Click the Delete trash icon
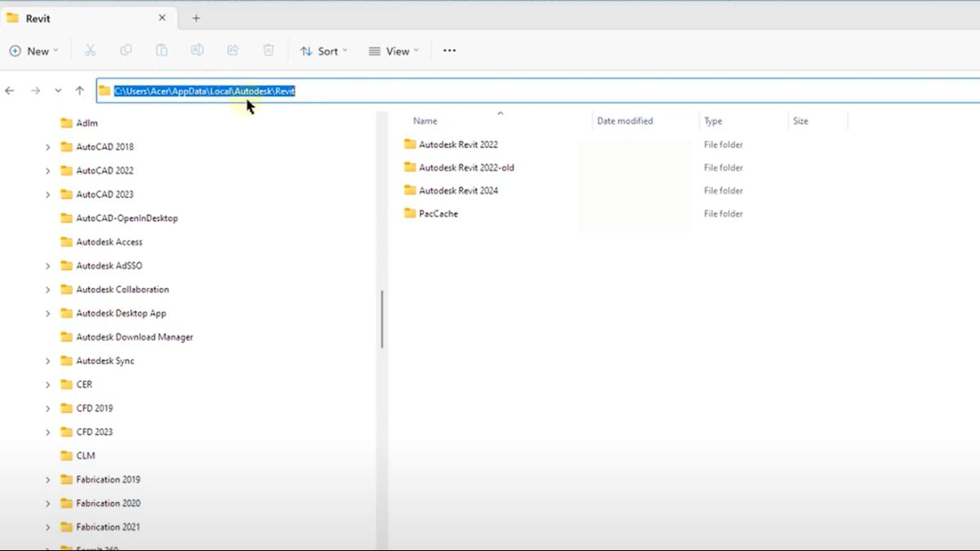This screenshot has width=980, height=551. (x=268, y=51)
